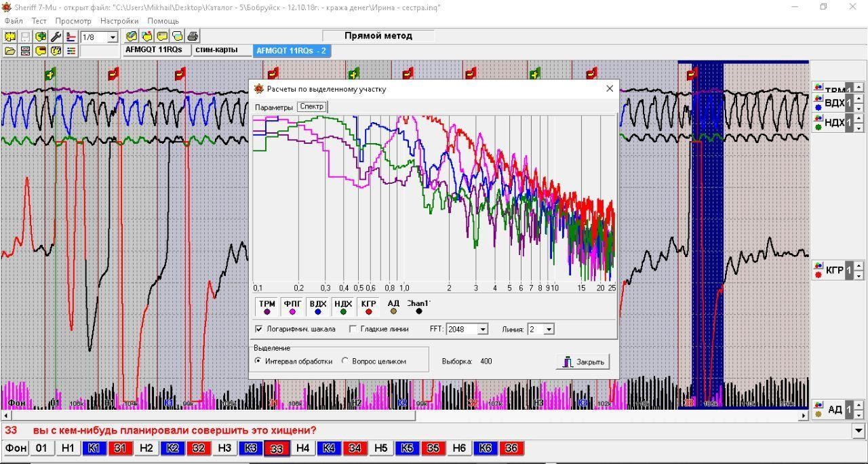868x464 pixels.
Task: Click the horizontal scrollbar left arrow
Action: 6,416
